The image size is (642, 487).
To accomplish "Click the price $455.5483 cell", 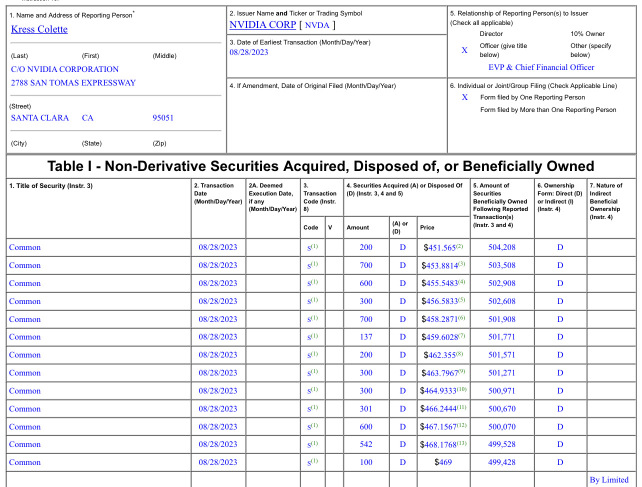I will [x=443, y=283].
